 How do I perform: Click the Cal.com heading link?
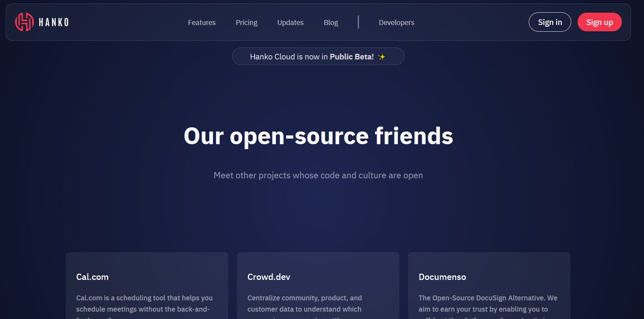point(92,277)
